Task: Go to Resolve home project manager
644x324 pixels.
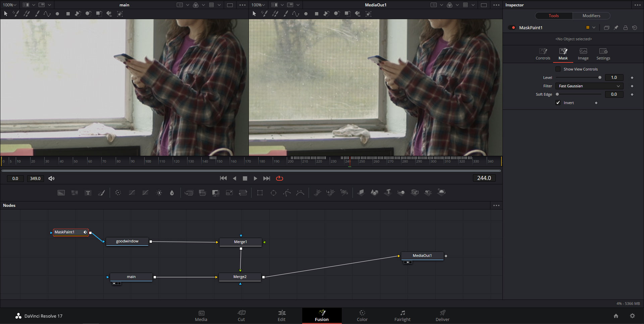Action: click(x=616, y=316)
